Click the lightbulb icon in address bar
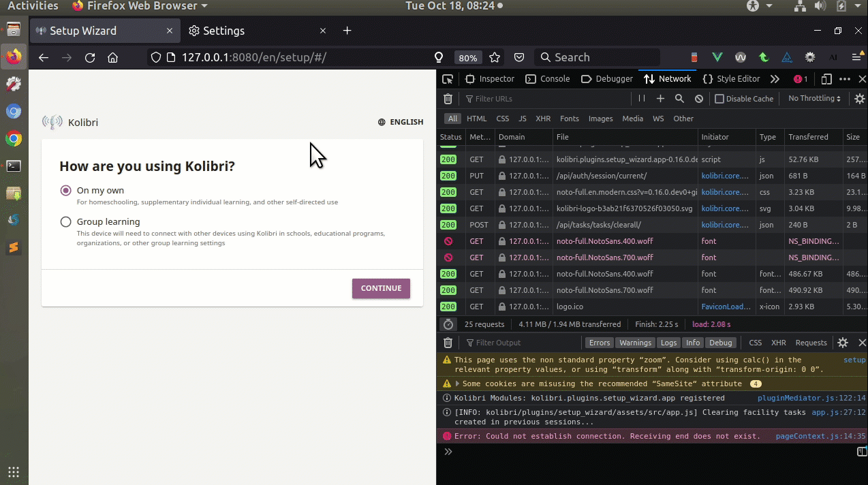The height and width of the screenshot is (485, 868). (439, 58)
